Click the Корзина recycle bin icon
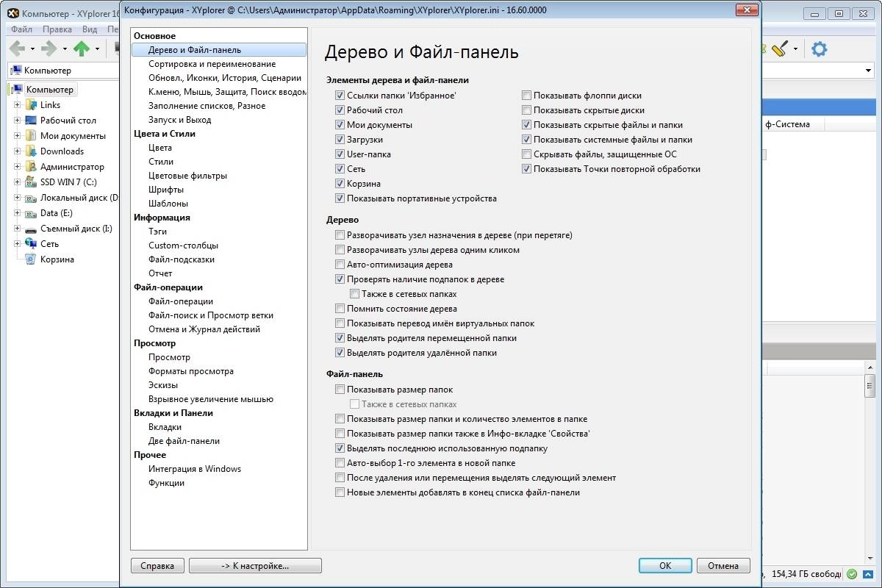Image resolution: width=882 pixels, height=588 pixels. tap(31, 259)
